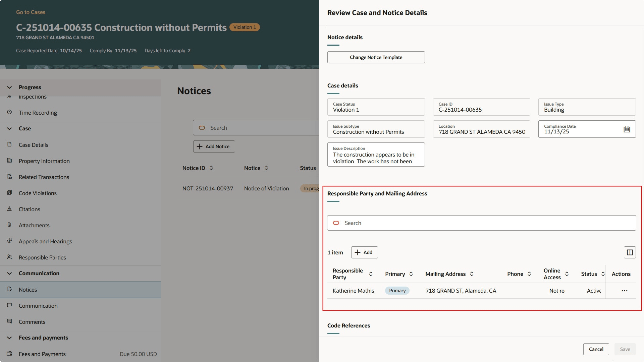Select Related Transactions in sidebar

[9, 177]
